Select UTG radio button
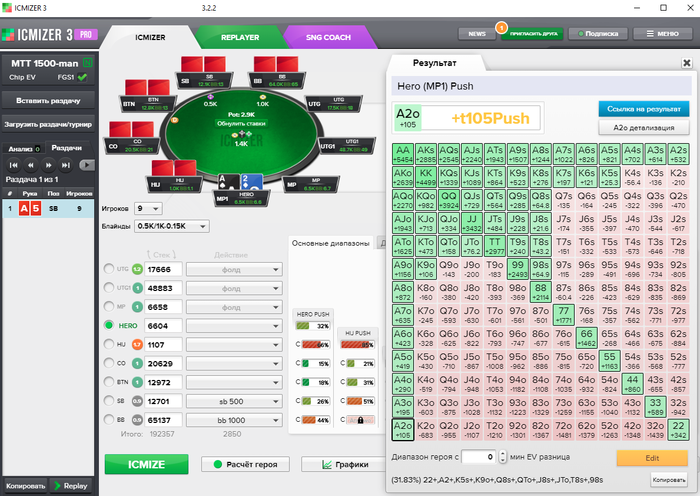Screen dimensions: 700x496 (x=108, y=269)
